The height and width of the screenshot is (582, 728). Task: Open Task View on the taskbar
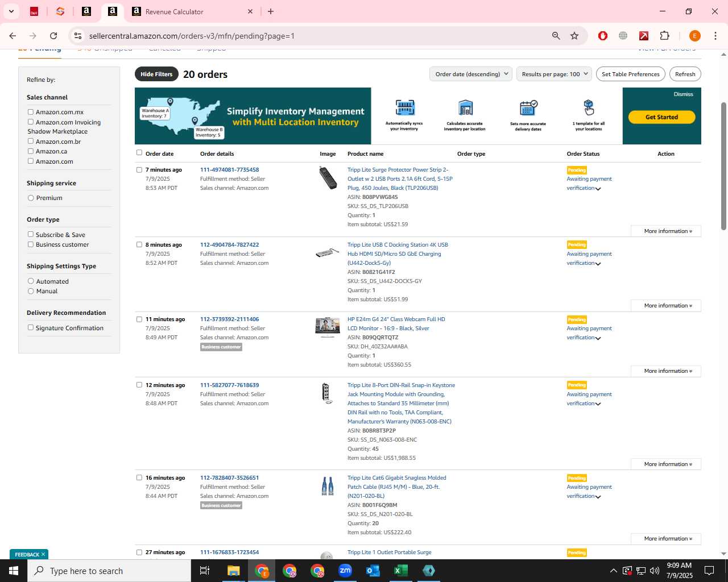coord(205,571)
